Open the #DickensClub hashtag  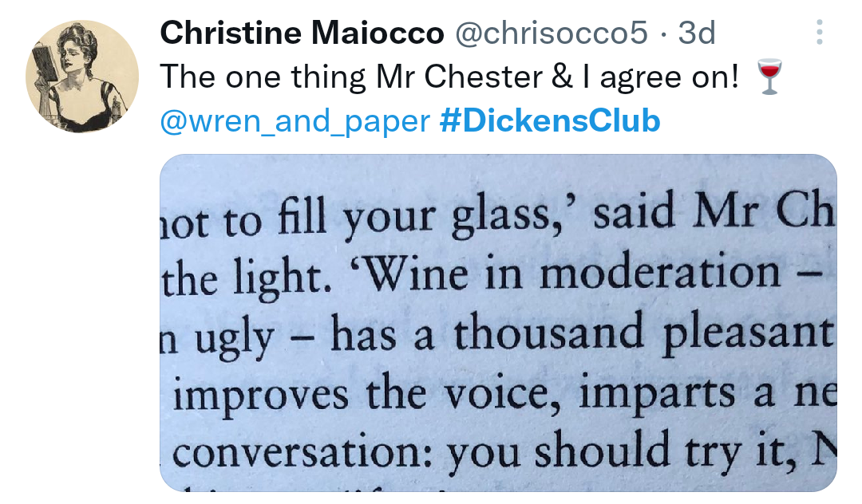click(x=550, y=121)
